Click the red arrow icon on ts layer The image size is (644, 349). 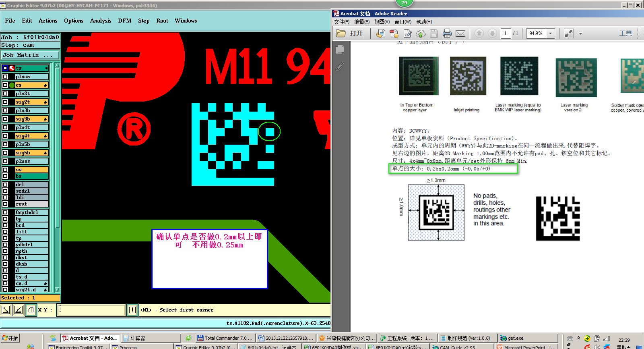click(x=12, y=68)
